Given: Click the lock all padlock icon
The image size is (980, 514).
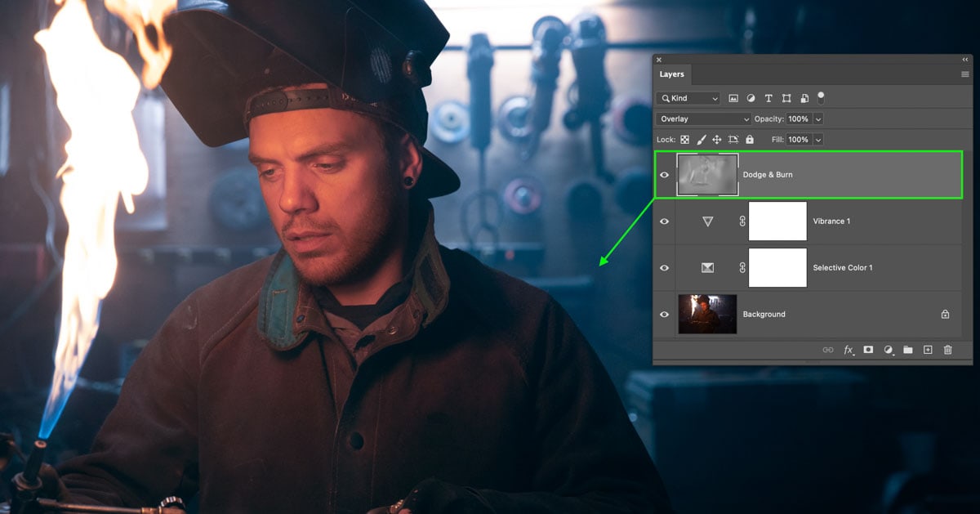Looking at the screenshot, I should pos(750,140).
